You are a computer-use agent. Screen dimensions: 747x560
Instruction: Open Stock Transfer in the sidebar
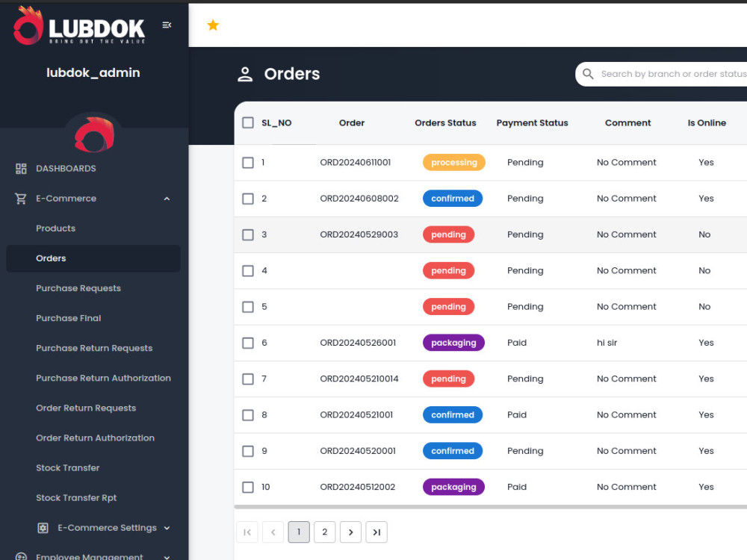click(68, 468)
